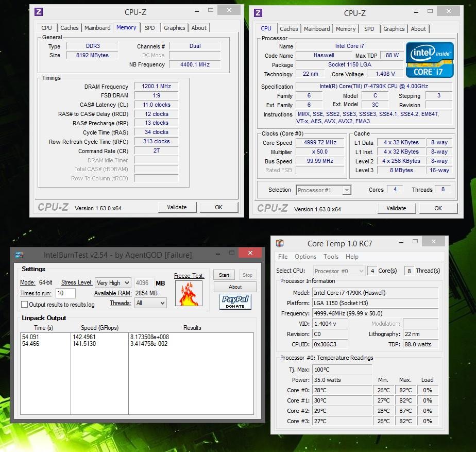This screenshot has height=452, width=476.
Task: Click the Core Temp title bar icon
Action: click(x=280, y=243)
